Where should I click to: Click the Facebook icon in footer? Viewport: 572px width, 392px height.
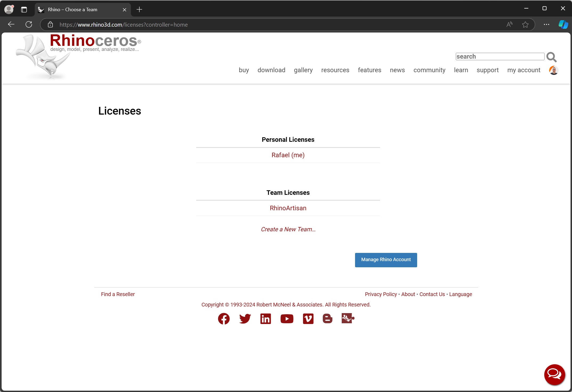pyautogui.click(x=224, y=319)
